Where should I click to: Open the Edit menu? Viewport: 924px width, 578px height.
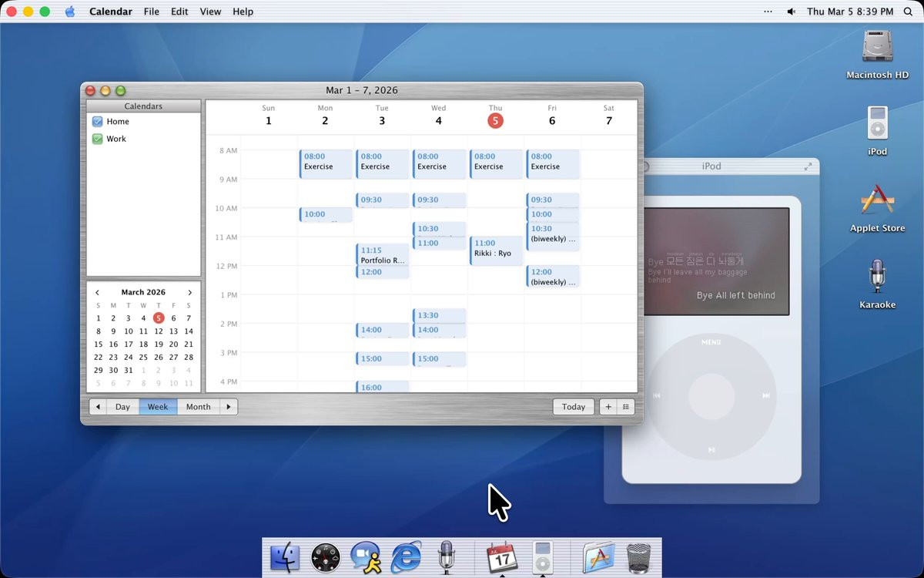(x=179, y=12)
